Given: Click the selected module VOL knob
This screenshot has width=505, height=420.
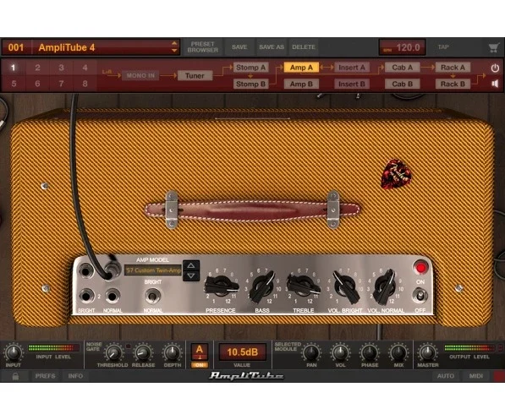Looking at the screenshot, I should click(x=340, y=353).
